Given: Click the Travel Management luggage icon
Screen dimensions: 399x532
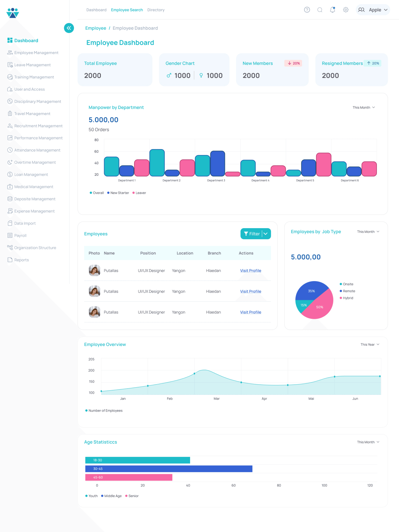Looking at the screenshot, I should tap(10, 113).
